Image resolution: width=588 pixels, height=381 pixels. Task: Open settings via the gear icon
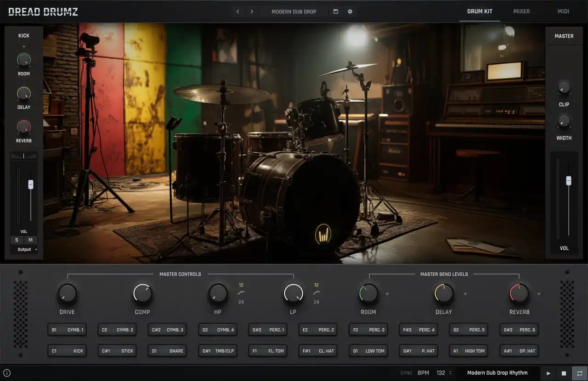pos(350,11)
